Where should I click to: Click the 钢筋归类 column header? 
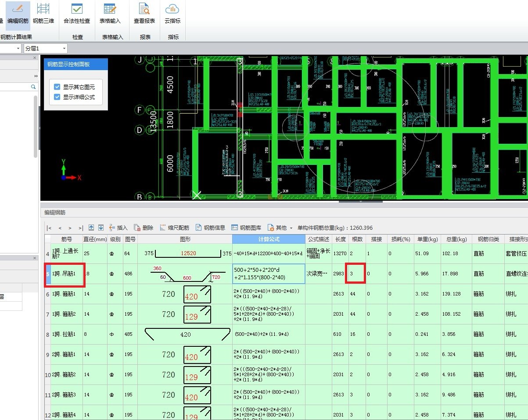click(x=488, y=239)
